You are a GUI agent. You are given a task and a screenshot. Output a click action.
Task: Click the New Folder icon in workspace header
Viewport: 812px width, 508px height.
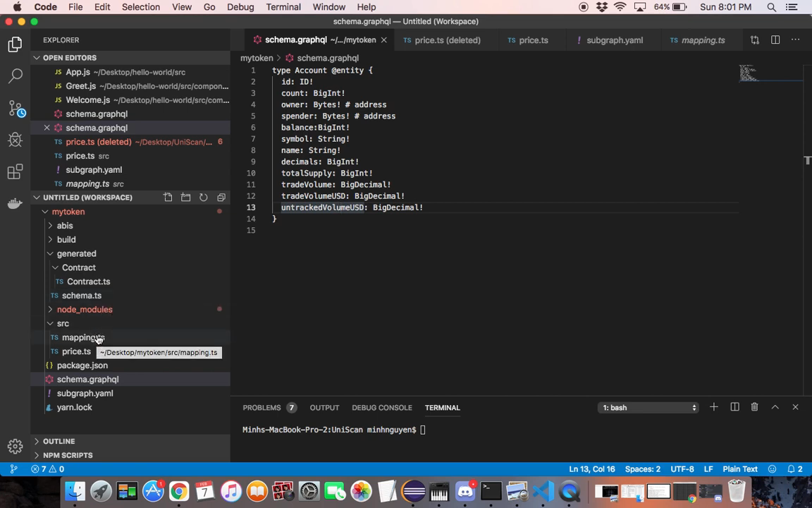185,198
